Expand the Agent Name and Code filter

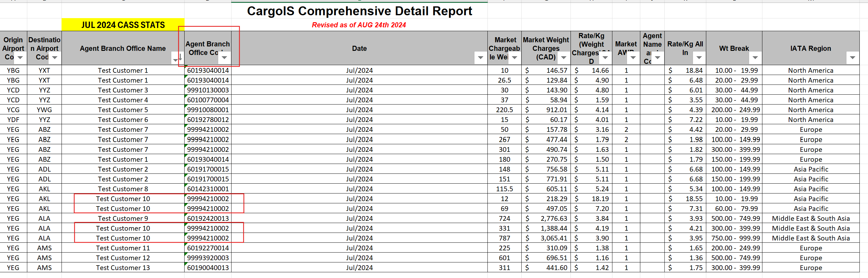point(657,58)
